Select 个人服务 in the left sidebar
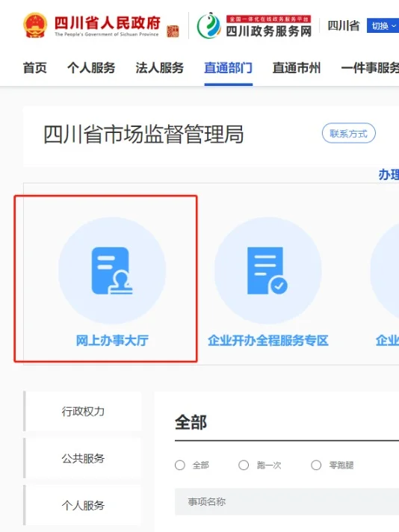399x532 pixels. [83, 505]
